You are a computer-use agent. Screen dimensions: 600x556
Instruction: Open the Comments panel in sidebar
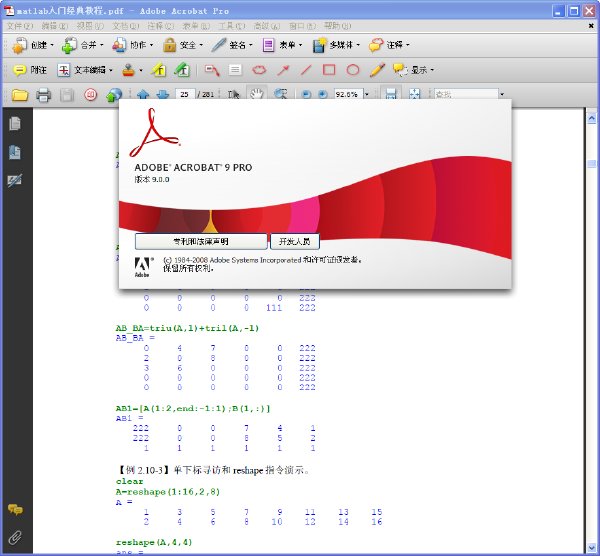[15, 510]
